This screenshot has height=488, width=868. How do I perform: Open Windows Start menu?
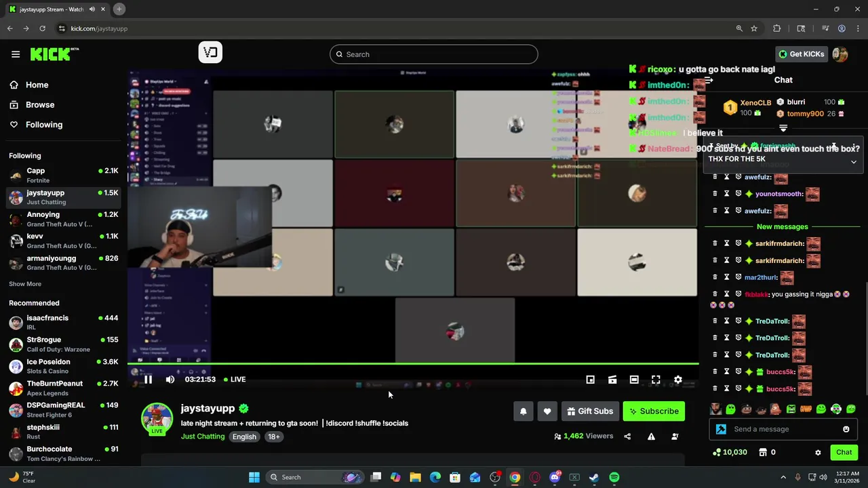(x=254, y=477)
